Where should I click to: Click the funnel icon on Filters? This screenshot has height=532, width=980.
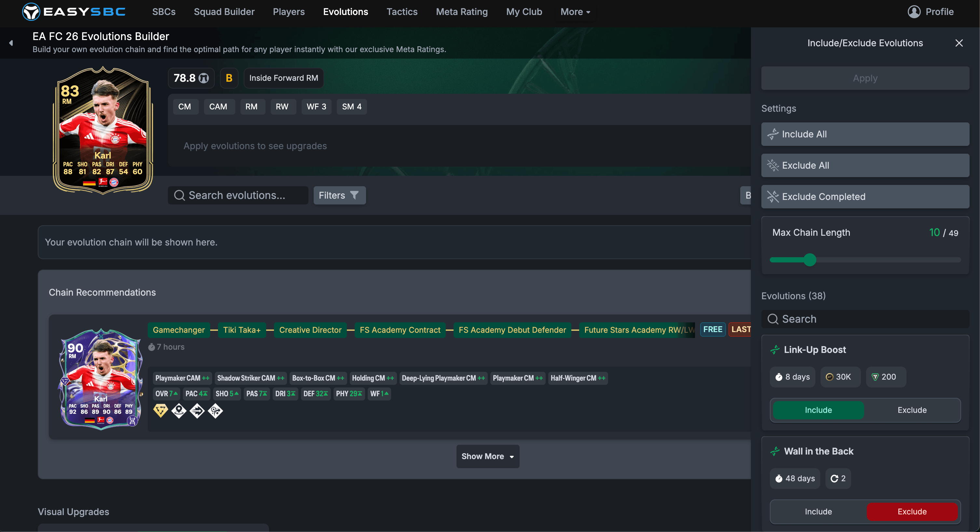[354, 195]
